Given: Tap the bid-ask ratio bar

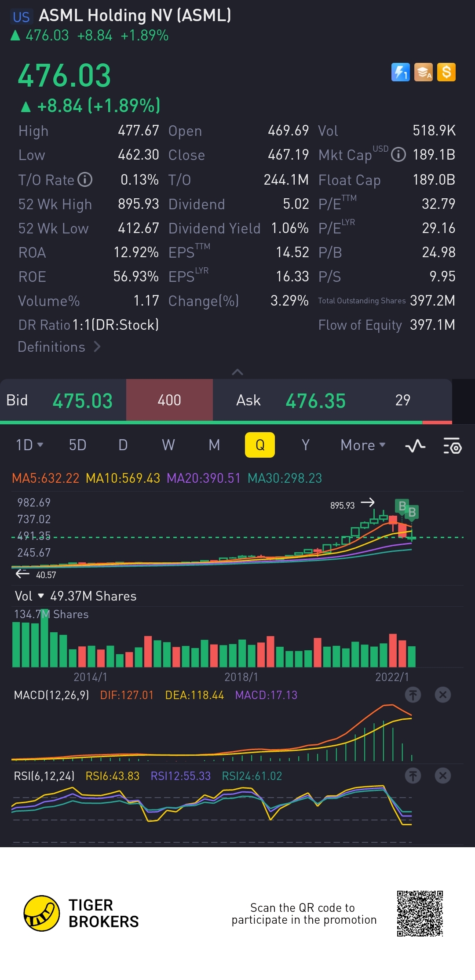Looking at the screenshot, I should click(226, 423).
